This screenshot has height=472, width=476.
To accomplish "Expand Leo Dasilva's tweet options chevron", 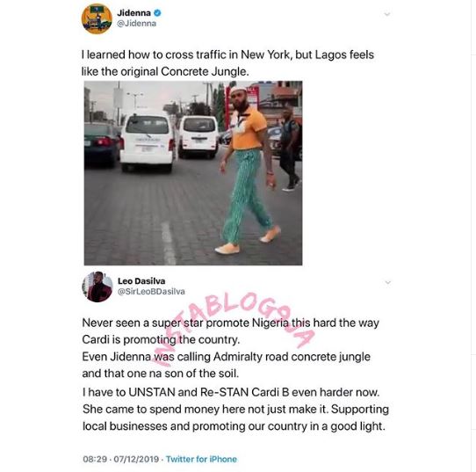I will (387, 282).
